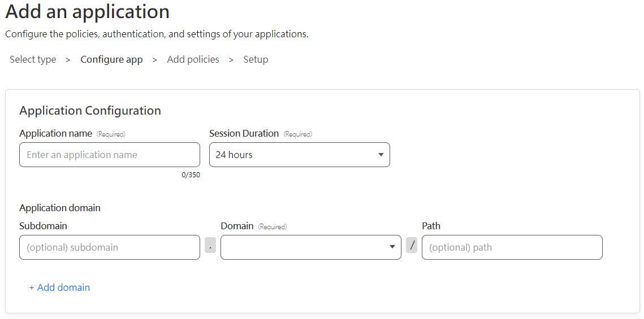Open the Session Duration dropdown showing 24 hours

[300, 155]
